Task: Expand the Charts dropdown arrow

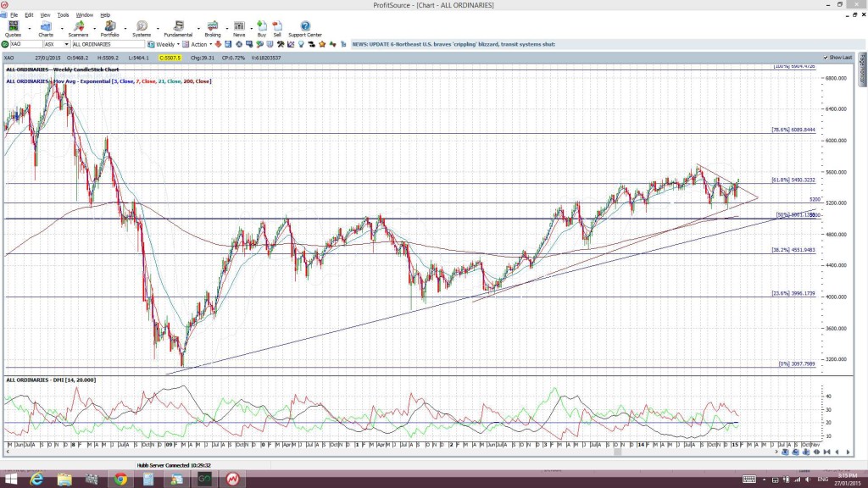Action: click(x=61, y=28)
